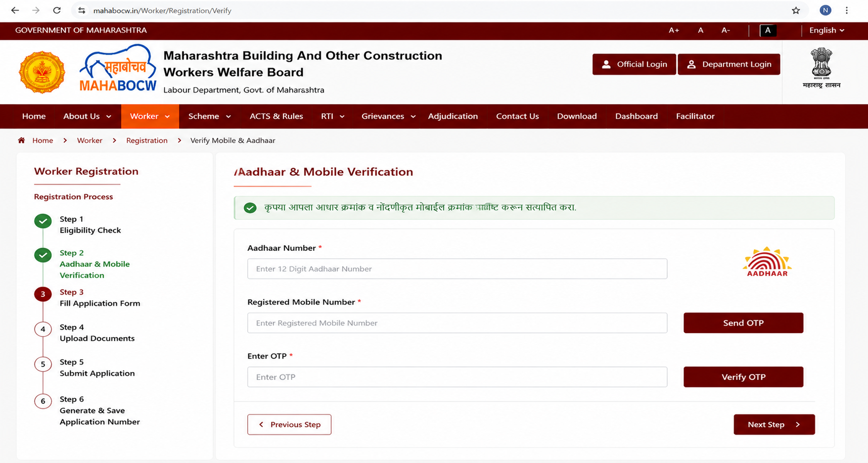868x463 pixels.
Task: Click Registration breadcrumb link
Action: tap(147, 141)
